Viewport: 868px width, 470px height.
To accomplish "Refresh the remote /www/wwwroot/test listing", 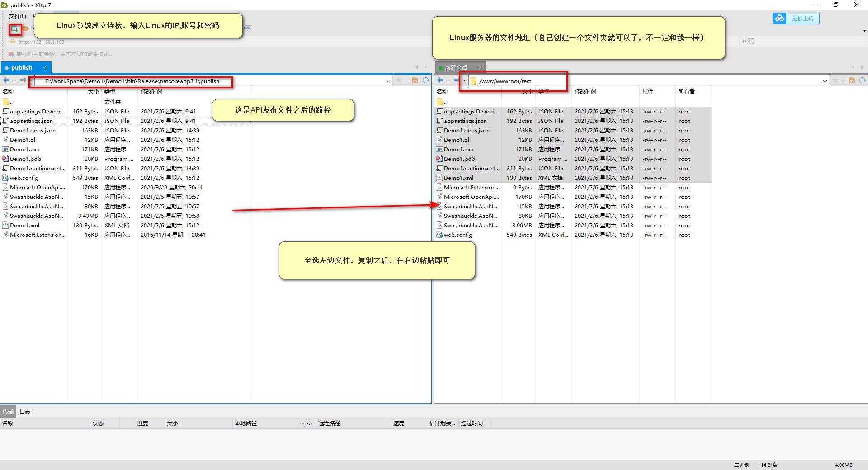I will pyautogui.click(x=863, y=80).
